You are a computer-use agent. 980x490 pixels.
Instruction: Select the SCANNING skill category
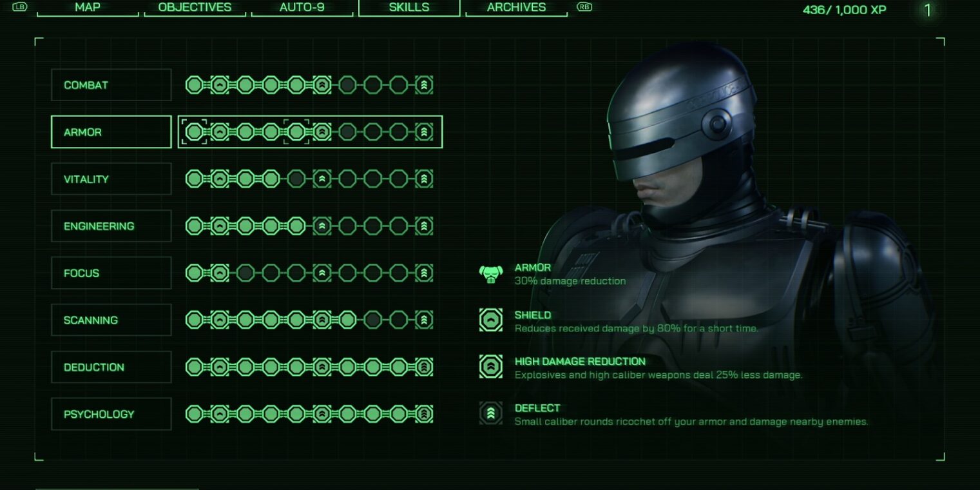(111, 320)
